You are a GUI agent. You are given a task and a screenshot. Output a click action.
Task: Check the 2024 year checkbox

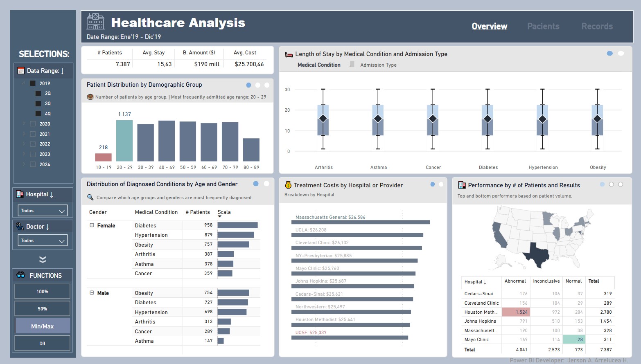click(33, 164)
